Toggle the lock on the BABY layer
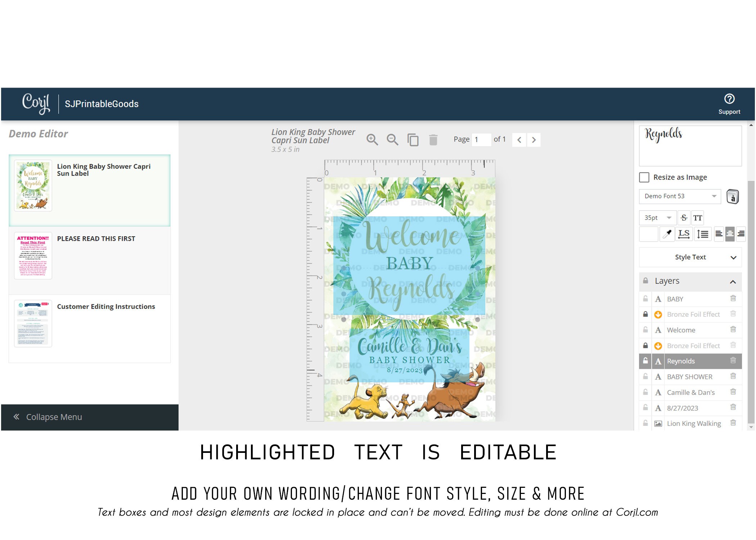This screenshot has width=756, height=540. (x=645, y=299)
